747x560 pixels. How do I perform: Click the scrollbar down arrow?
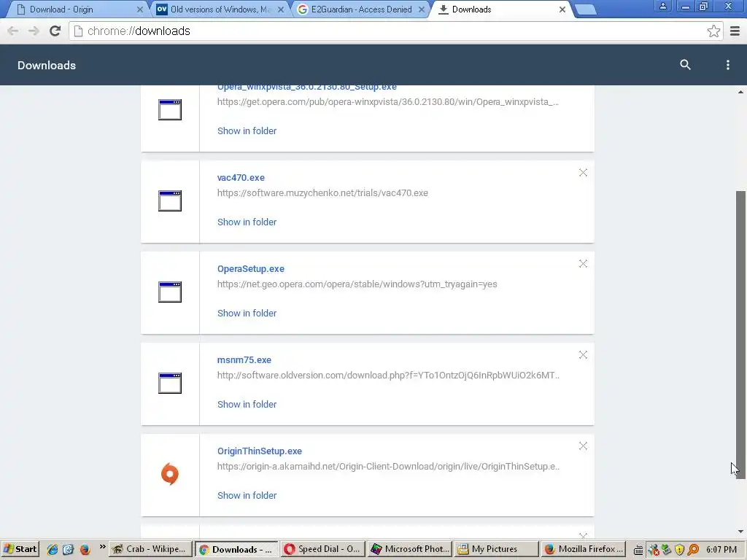(740, 532)
